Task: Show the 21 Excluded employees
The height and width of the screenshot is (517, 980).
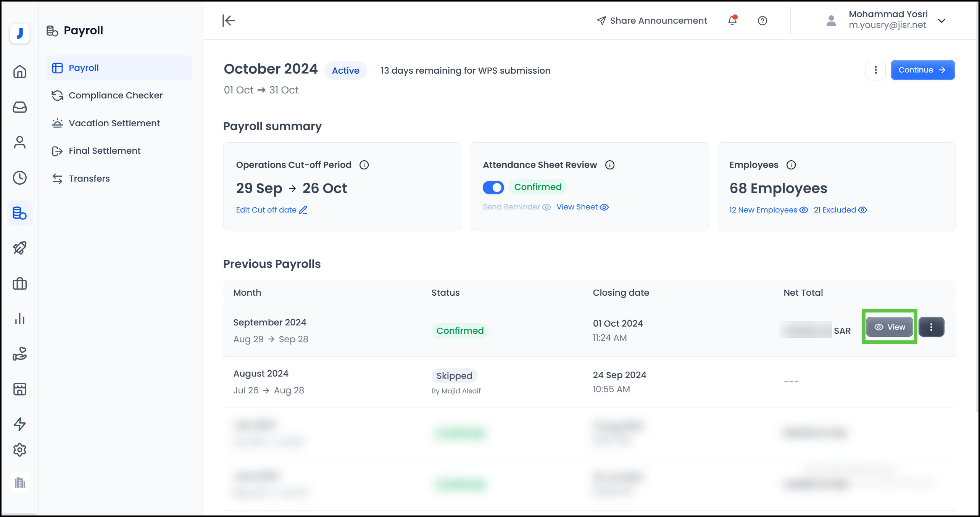Action: click(x=840, y=210)
